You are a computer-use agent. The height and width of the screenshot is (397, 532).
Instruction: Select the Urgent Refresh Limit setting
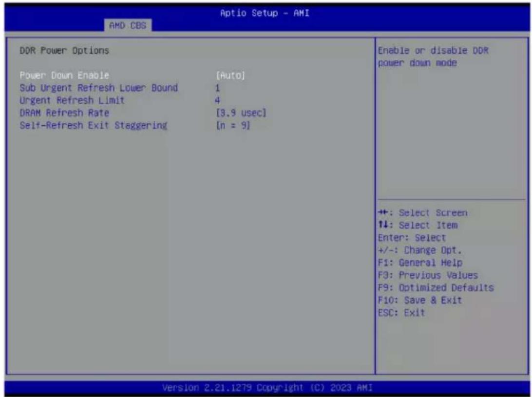point(72,100)
